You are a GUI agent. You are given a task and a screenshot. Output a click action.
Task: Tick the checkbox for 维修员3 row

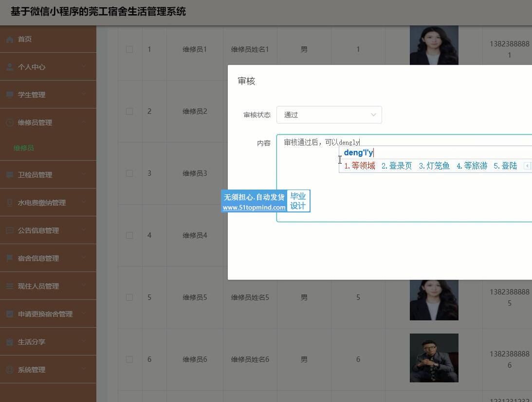point(129,173)
